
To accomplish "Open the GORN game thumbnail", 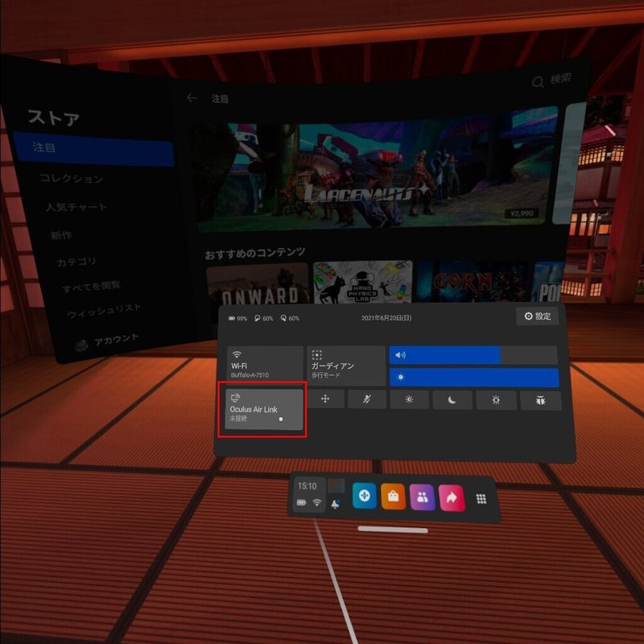I will click(x=473, y=281).
